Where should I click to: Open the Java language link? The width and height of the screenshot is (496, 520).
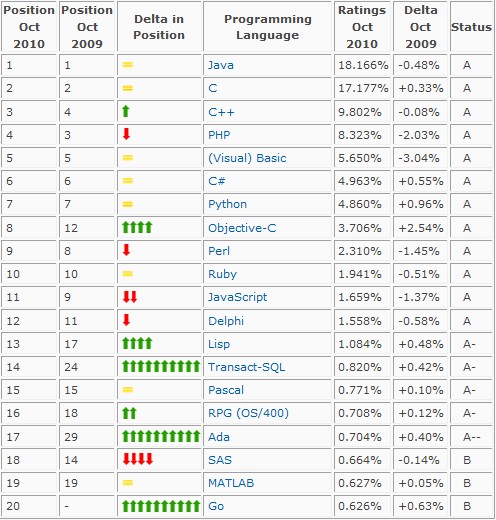(221, 65)
